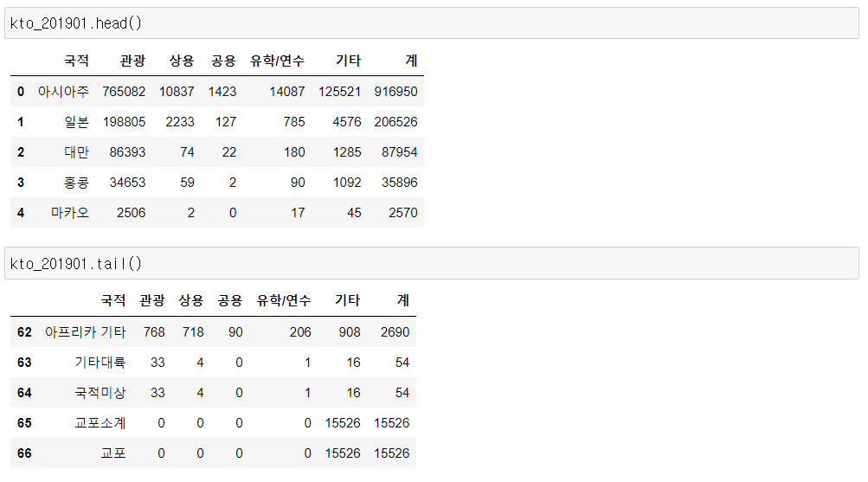Click the 계 header in the head table
The image size is (868, 482).
(411, 61)
